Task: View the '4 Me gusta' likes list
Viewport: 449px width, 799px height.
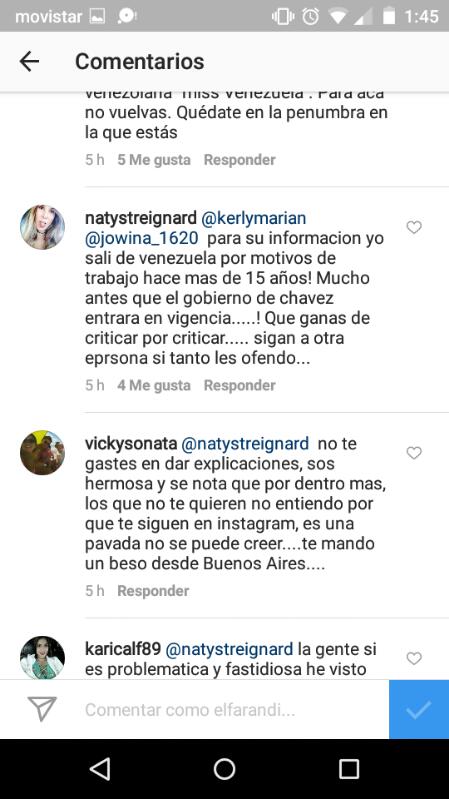Action: tap(154, 385)
